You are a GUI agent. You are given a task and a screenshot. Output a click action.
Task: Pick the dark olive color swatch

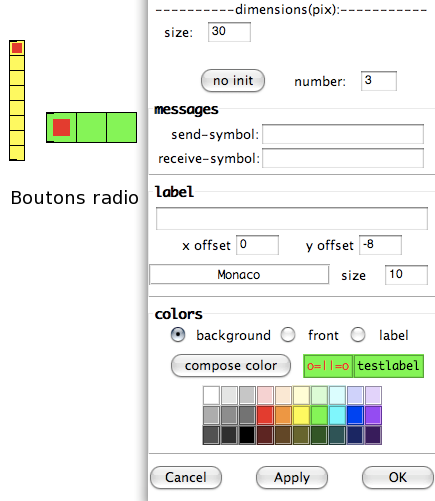pos(301,435)
